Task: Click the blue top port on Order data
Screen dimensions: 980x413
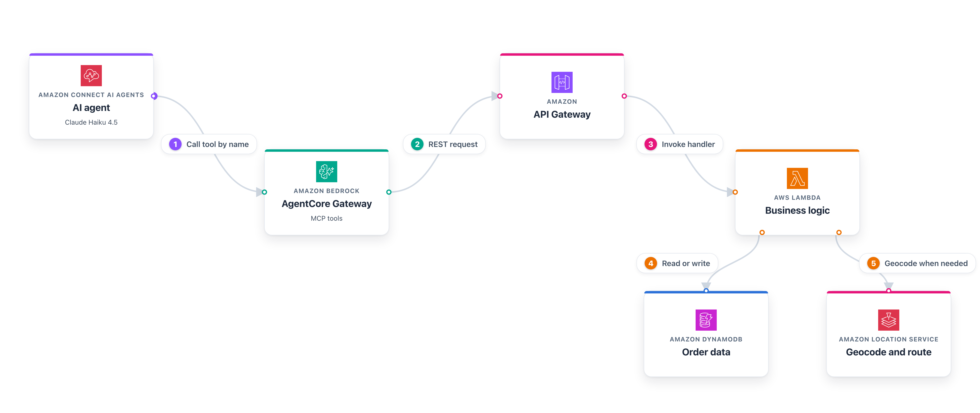Action: pyautogui.click(x=706, y=291)
